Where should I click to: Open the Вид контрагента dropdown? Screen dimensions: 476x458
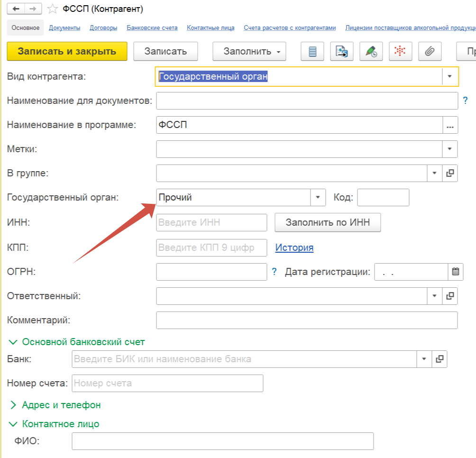click(450, 76)
